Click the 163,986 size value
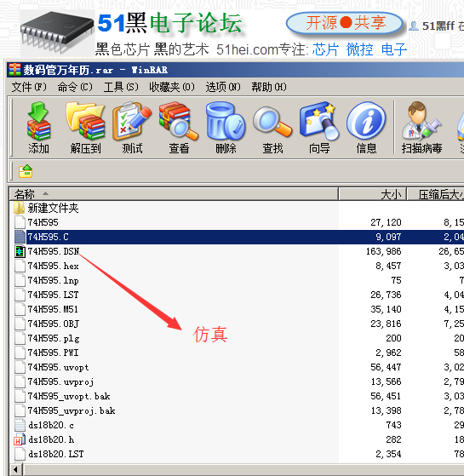This screenshot has width=464, height=476. click(x=384, y=251)
